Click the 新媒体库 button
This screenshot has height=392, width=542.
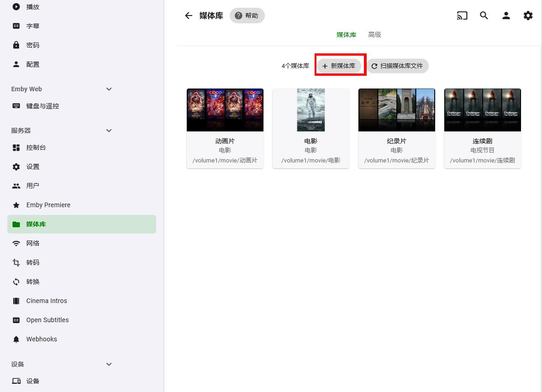[x=340, y=66]
